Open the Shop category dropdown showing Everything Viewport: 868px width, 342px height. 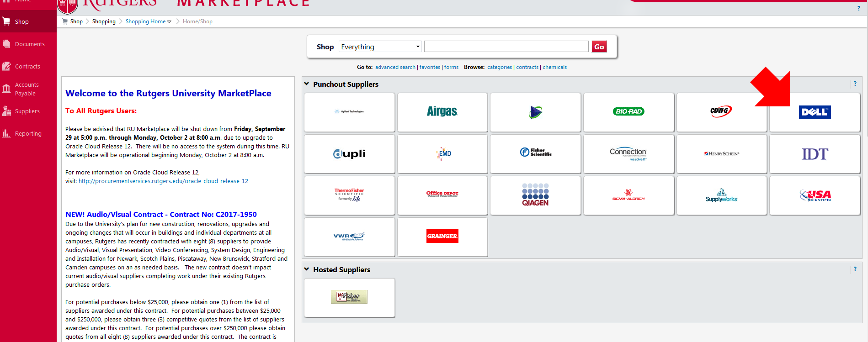380,47
